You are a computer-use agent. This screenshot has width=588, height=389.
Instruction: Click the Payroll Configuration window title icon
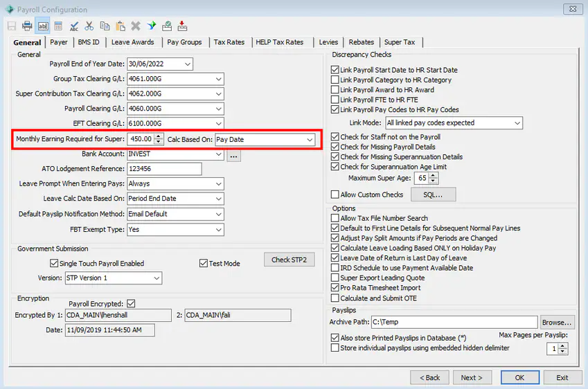point(10,10)
